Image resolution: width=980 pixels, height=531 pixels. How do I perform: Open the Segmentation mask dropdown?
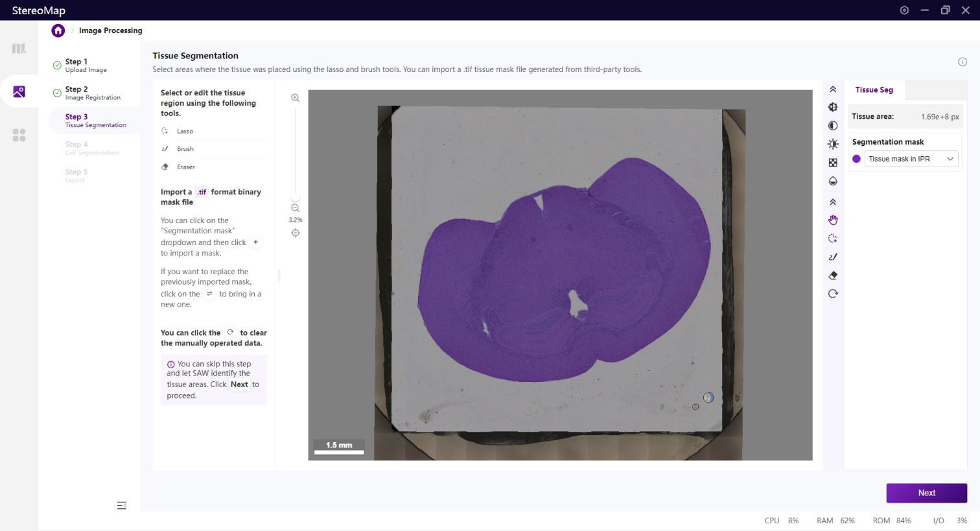pyautogui.click(x=911, y=159)
